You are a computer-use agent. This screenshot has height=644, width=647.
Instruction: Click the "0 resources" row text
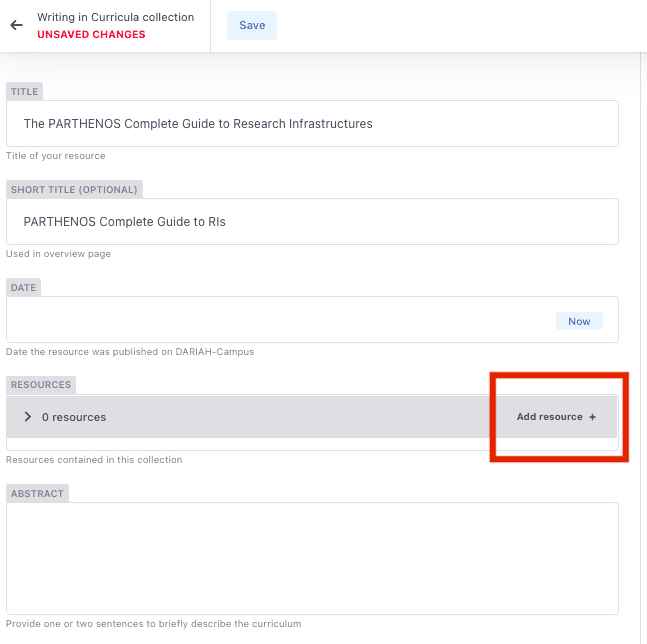[x=74, y=417]
